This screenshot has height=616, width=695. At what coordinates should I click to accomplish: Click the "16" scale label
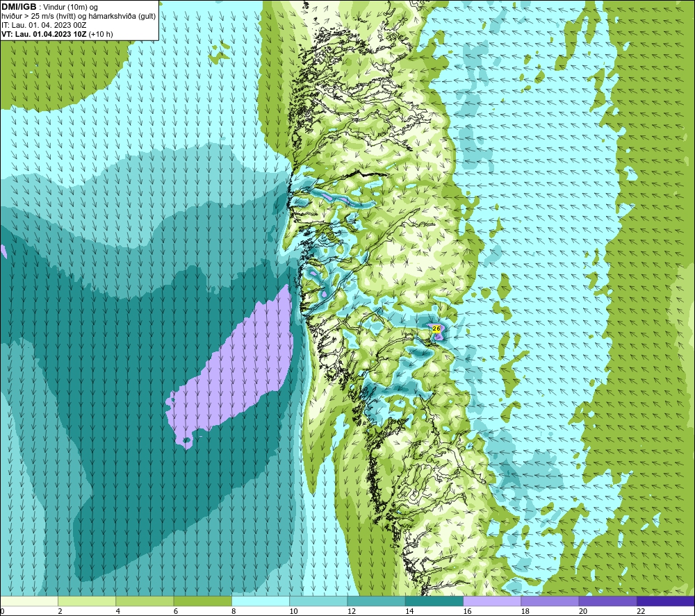tap(468, 611)
